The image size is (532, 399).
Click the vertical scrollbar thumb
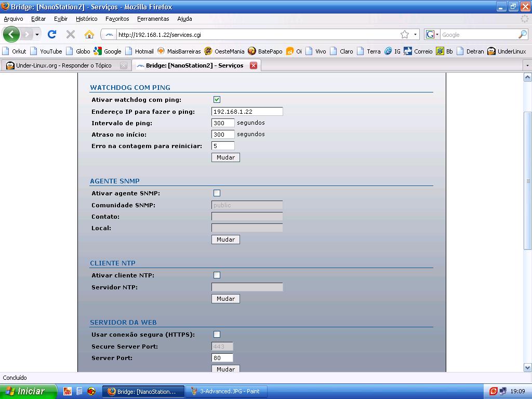click(x=528, y=181)
